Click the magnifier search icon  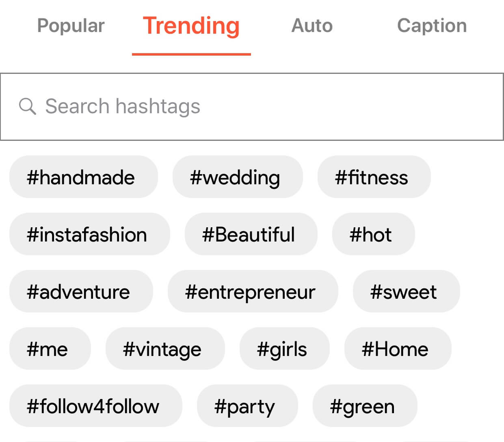(27, 106)
